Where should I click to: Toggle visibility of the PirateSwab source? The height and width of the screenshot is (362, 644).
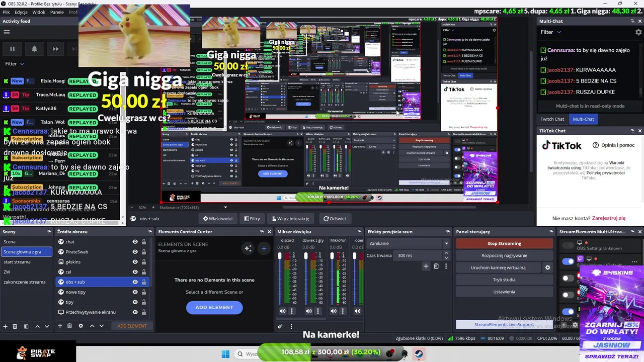(135, 252)
